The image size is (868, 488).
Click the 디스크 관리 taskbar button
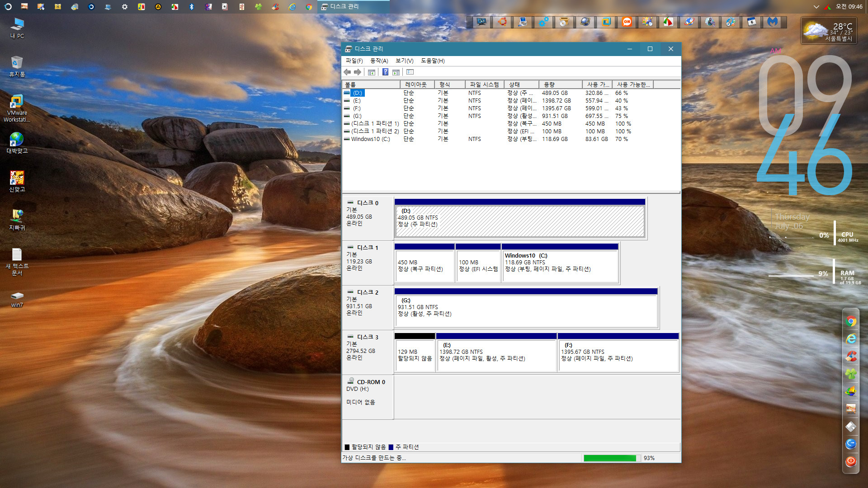click(x=353, y=6)
